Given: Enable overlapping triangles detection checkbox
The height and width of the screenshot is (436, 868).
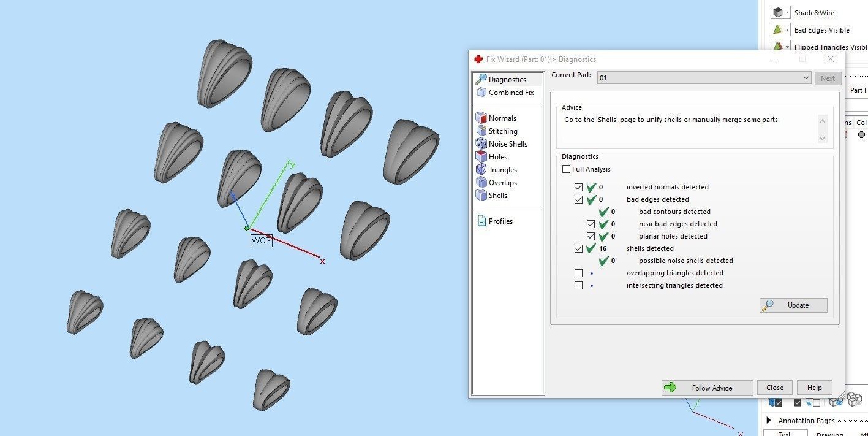Looking at the screenshot, I should (578, 273).
